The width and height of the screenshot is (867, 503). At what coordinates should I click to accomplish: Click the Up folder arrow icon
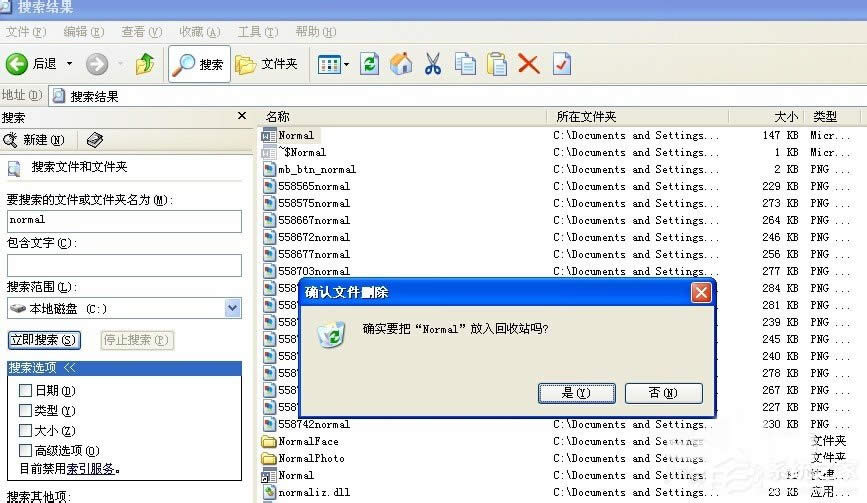click(x=145, y=64)
